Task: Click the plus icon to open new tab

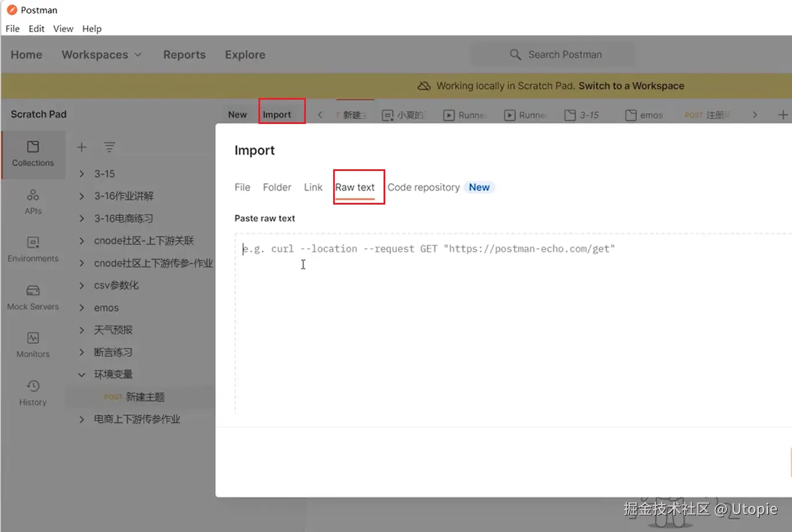Action: (x=783, y=115)
